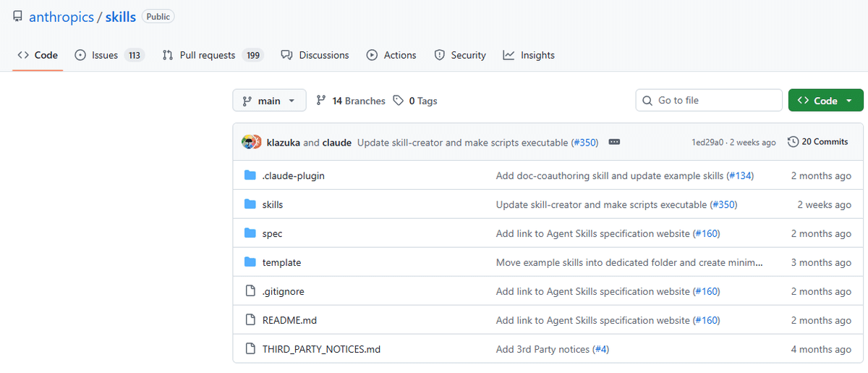This screenshot has width=868, height=373.
Task: Click the repository icon beside anthropics
Action: coord(18,16)
